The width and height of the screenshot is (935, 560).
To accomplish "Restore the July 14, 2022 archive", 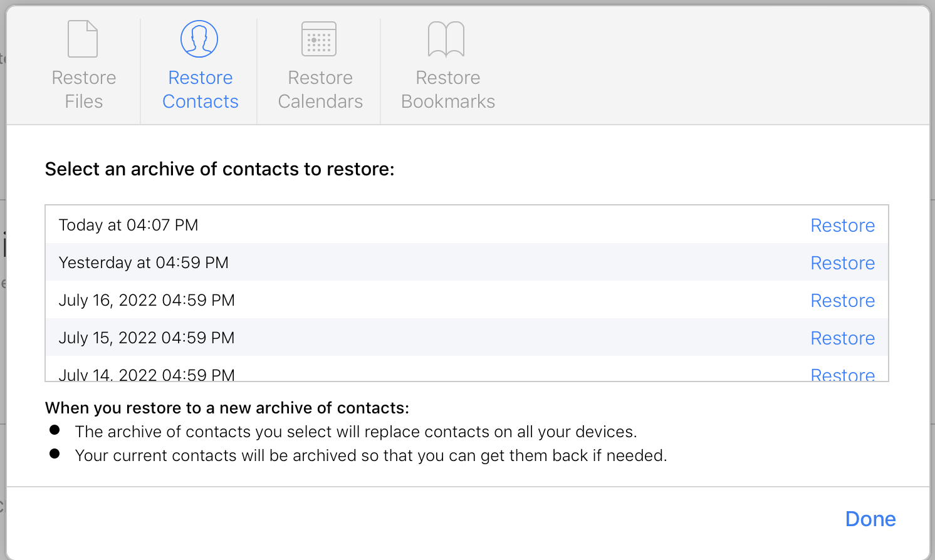I will (842, 375).
